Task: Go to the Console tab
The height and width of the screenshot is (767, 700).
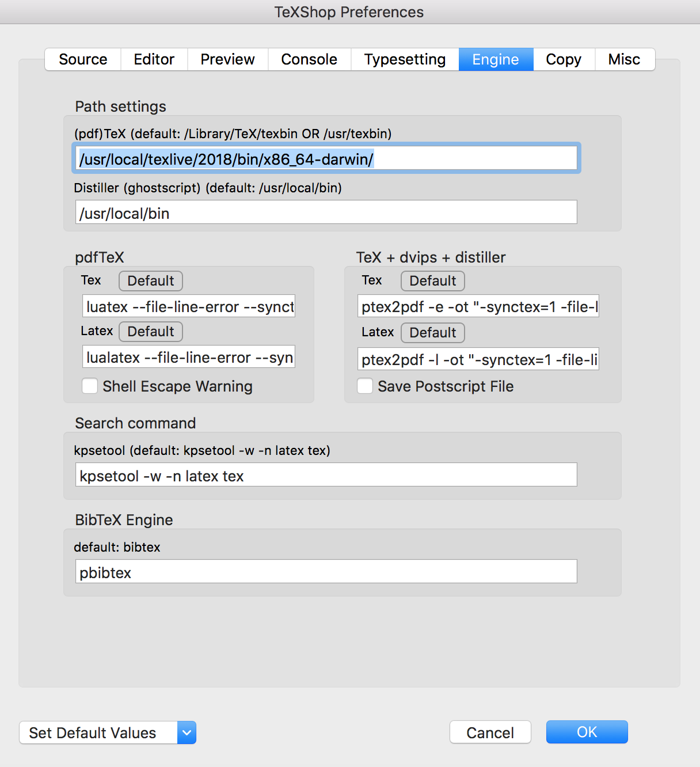Action: [309, 59]
